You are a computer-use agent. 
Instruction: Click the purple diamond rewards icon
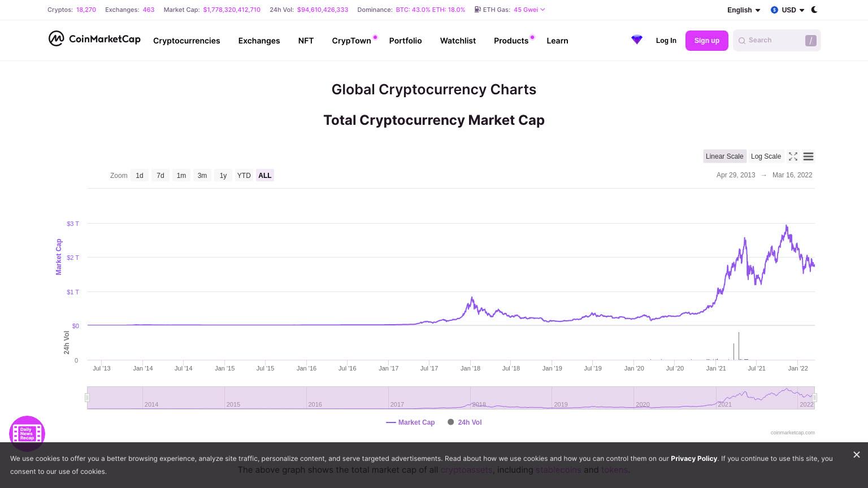point(637,40)
